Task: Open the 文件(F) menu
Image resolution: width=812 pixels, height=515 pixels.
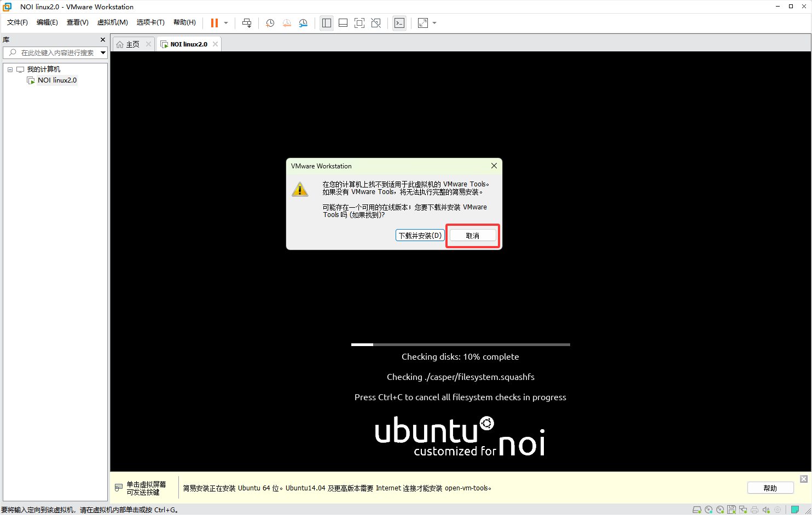Action: tap(18, 22)
